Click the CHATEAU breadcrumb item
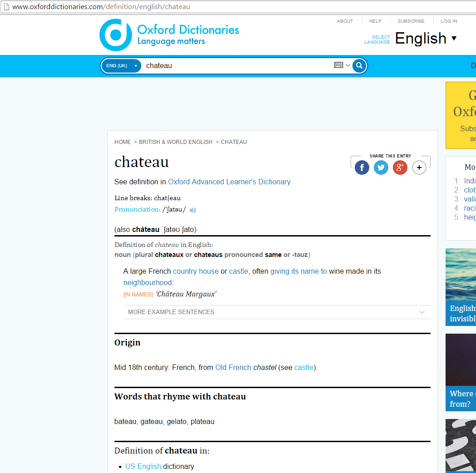 (234, 142)
